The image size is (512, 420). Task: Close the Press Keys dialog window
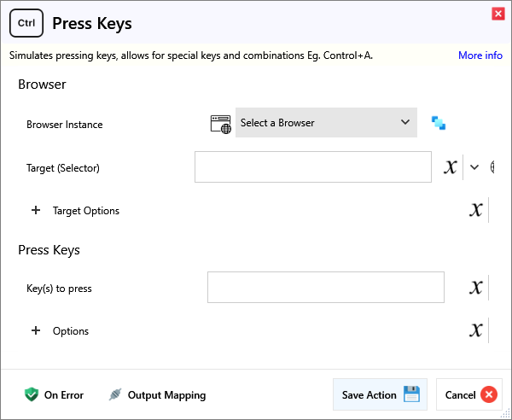[x=498, y=14]
